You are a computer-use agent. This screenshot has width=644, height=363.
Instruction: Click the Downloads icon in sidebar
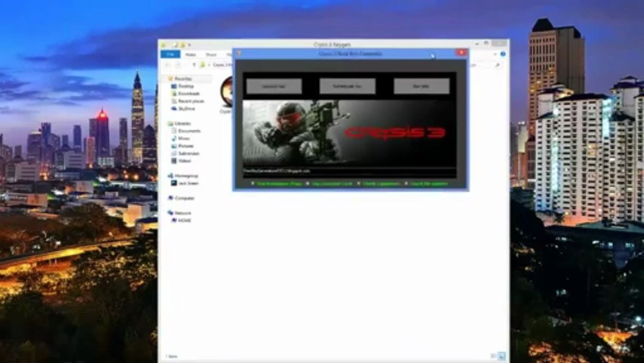[x=174, y=94]
